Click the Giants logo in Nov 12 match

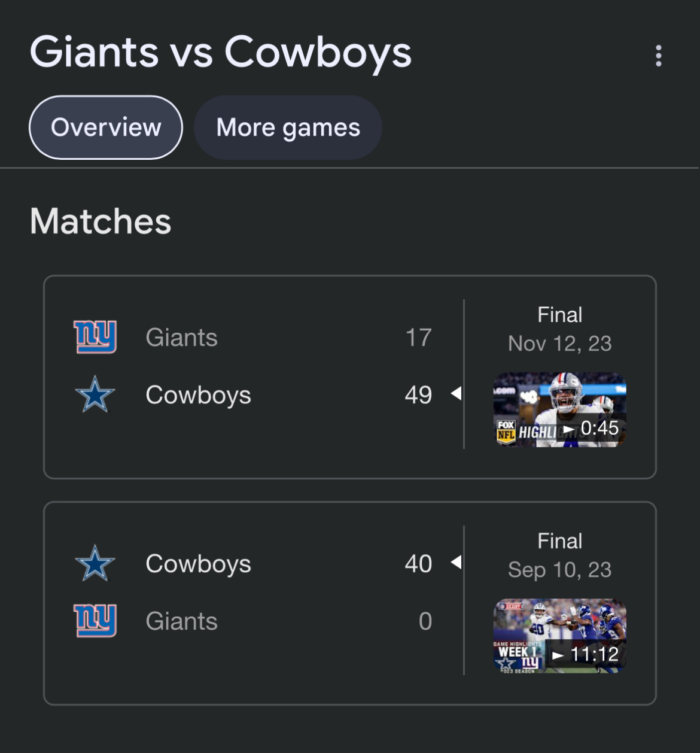[95, 337]
